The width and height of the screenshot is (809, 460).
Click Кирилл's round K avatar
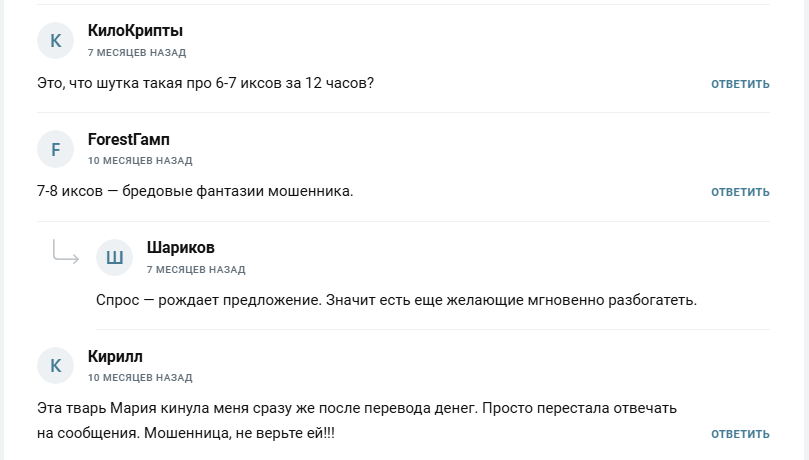(56, 367)
